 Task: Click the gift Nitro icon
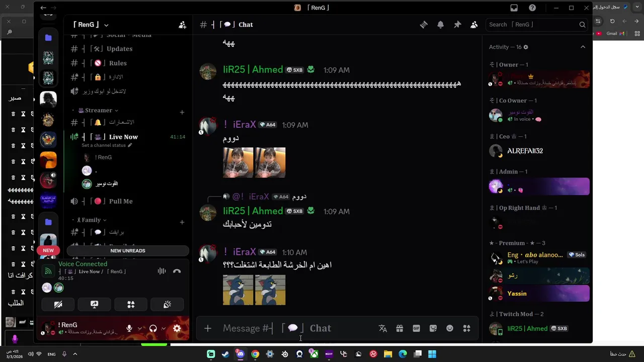(399, 328)
